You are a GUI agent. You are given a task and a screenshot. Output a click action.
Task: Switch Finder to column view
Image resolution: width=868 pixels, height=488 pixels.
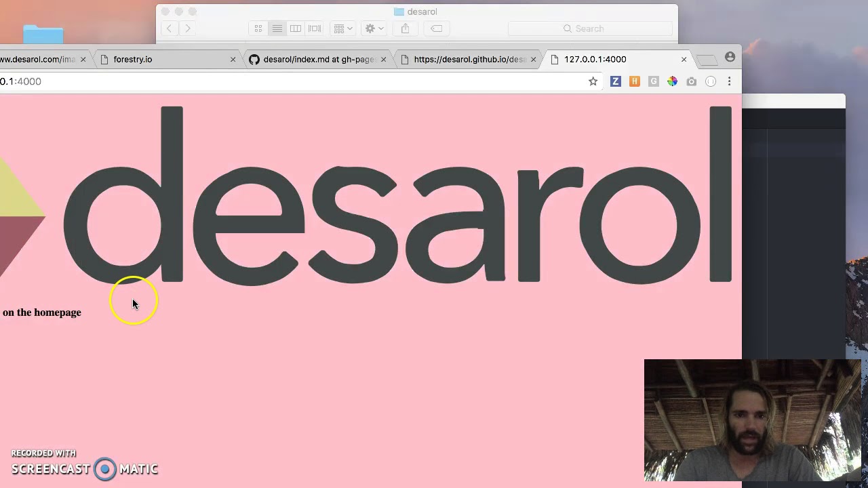tap(296, 28)
